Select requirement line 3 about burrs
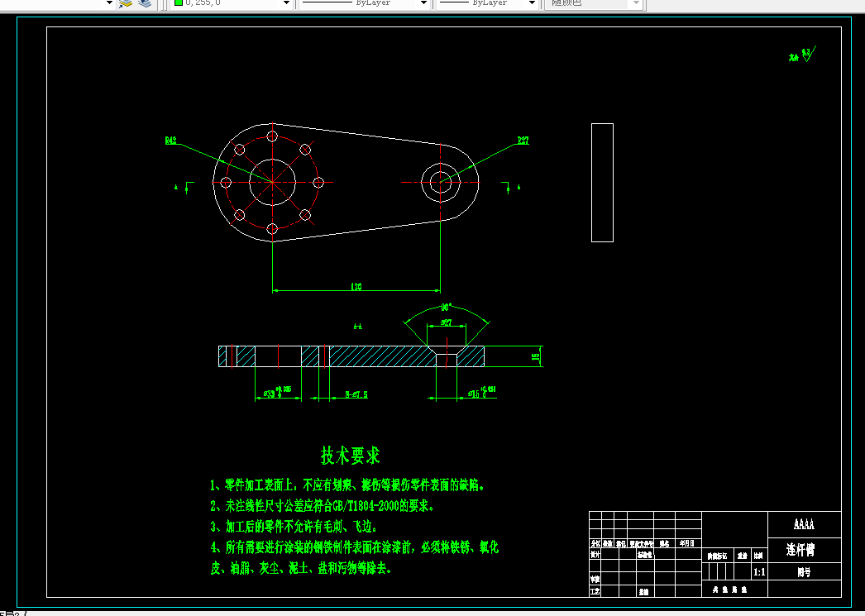The image size is (865, 616). point(294,527)
